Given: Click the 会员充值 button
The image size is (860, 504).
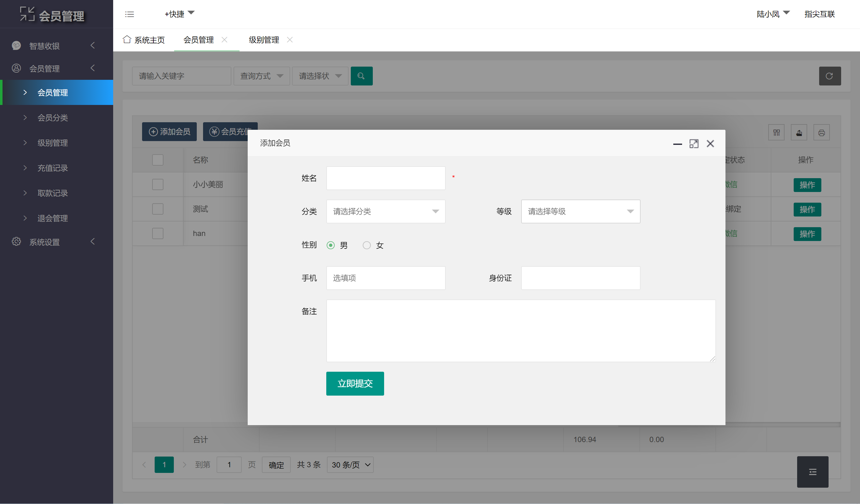Looking at the screenshot, I should (x=230, y=132).
